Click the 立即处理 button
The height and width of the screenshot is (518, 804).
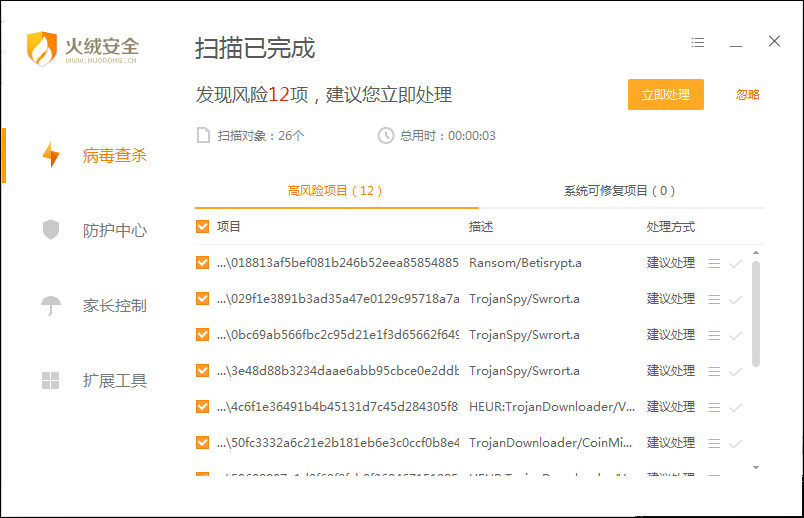click(x=666, y=94)
